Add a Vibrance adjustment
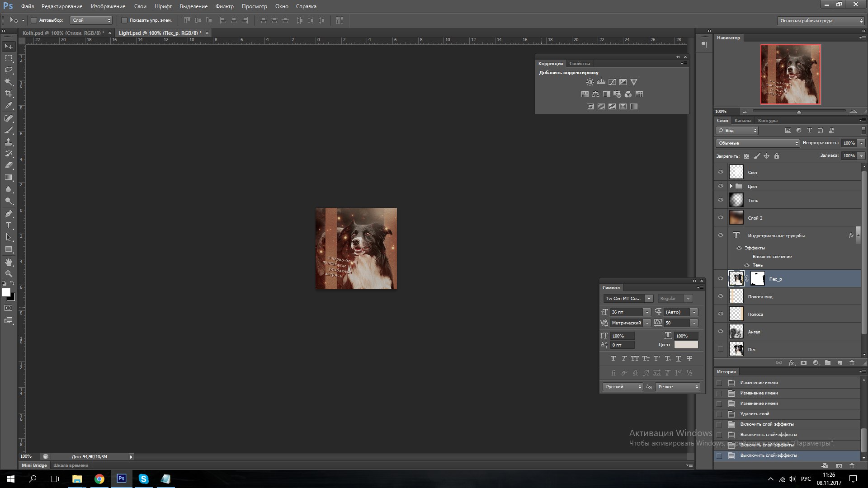Screen dimensions: 868x488 point(634,82)
